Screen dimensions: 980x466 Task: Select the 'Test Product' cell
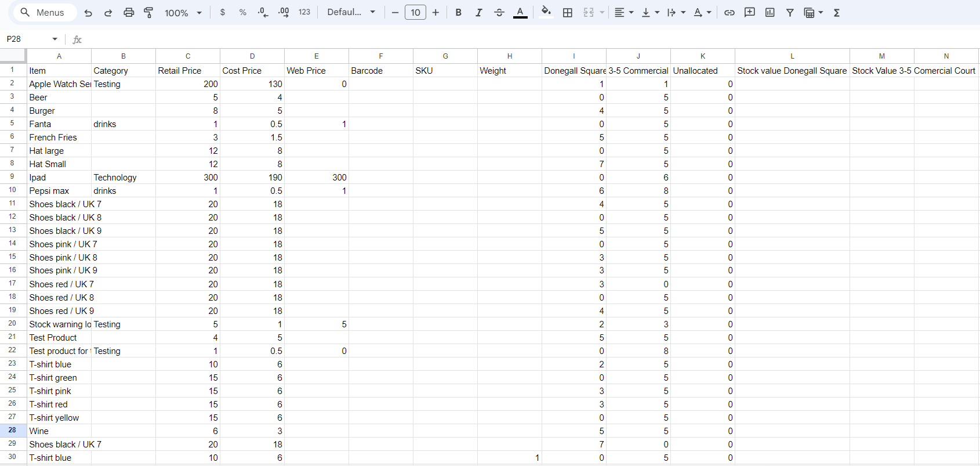point(59,337)
